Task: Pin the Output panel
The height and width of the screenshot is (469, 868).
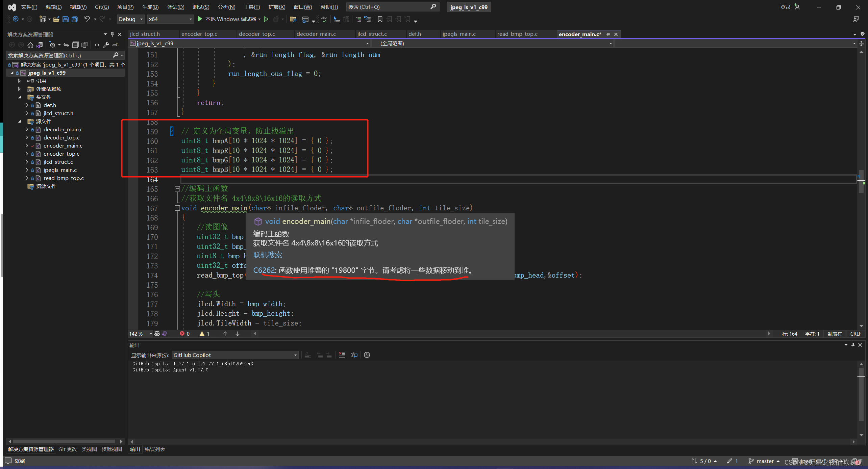Action: tap(853, 345)
